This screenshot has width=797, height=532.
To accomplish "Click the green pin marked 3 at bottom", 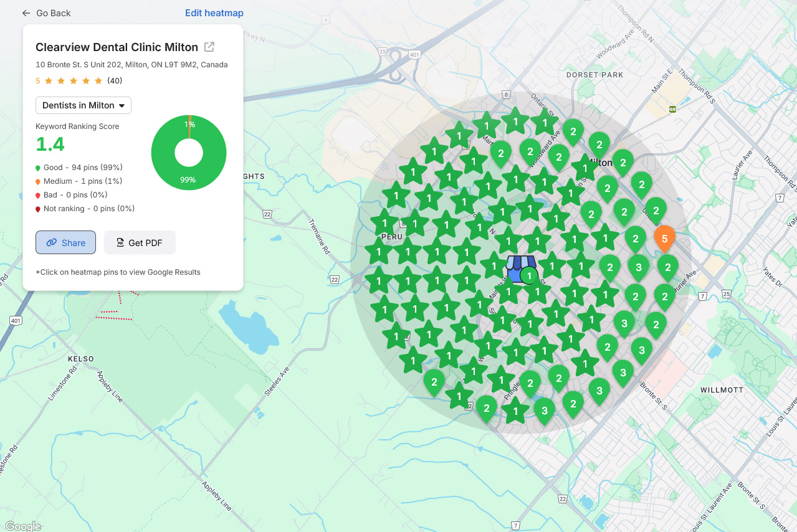I will [x=544, y=410].
